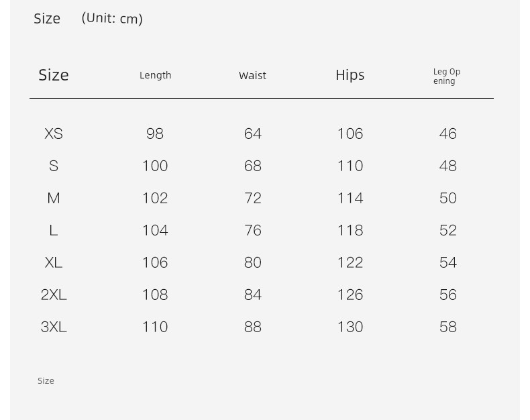Click the M waist value 72

[252, 198]
